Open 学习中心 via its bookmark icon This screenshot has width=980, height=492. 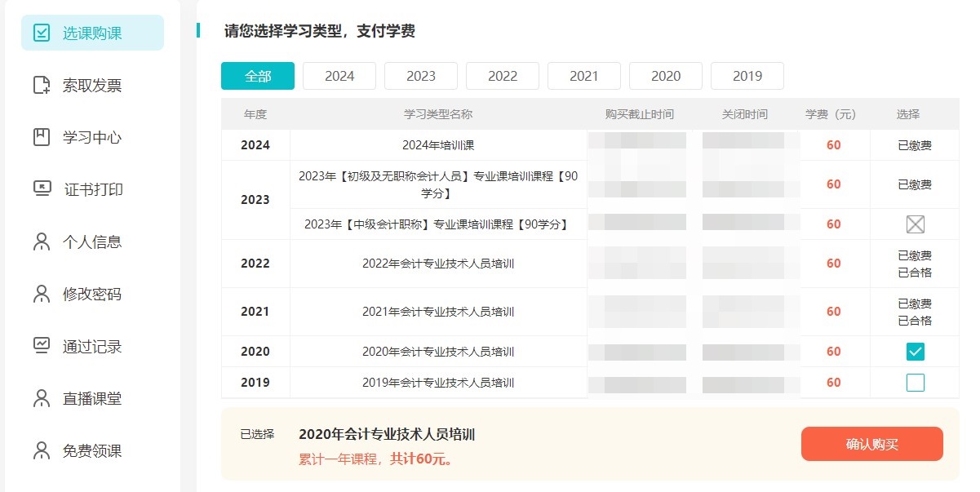click(41, 137)
